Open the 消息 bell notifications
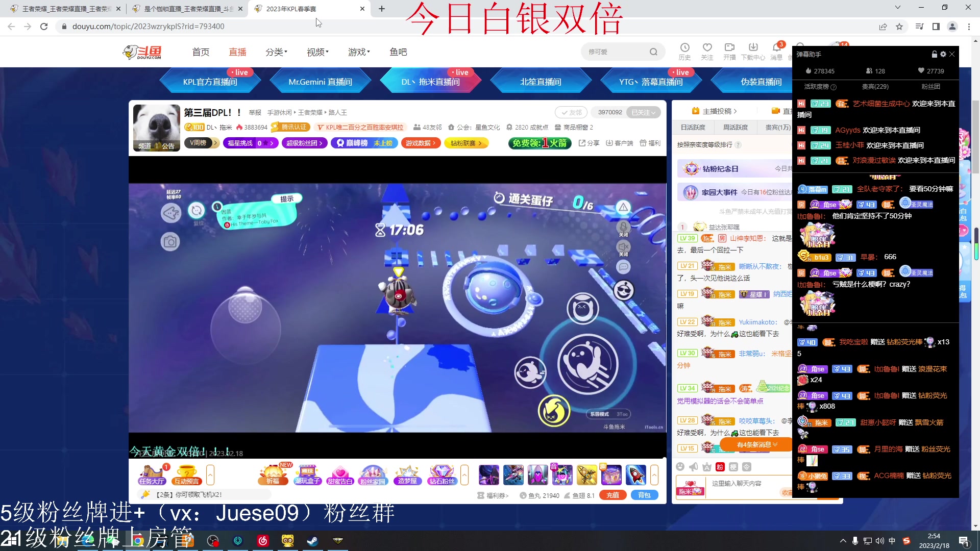 point(776,51)
